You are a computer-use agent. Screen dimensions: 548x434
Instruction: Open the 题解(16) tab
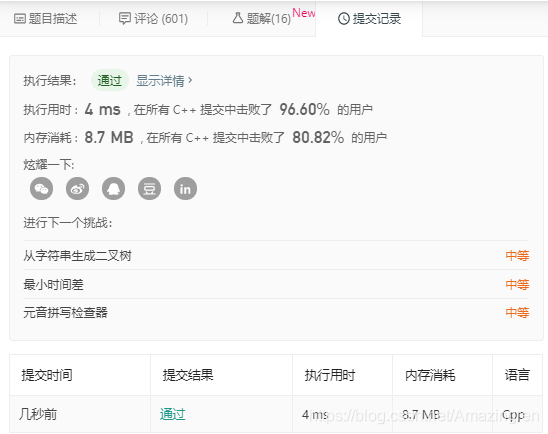[261, 19]
